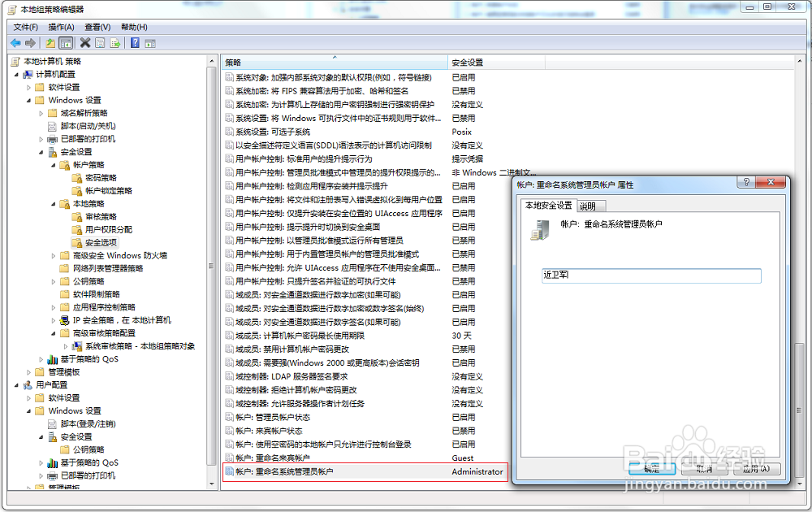812x512 pixels.
Task: Click the Forward navigation arrow in the toolbar
Action: coord(30,43)
